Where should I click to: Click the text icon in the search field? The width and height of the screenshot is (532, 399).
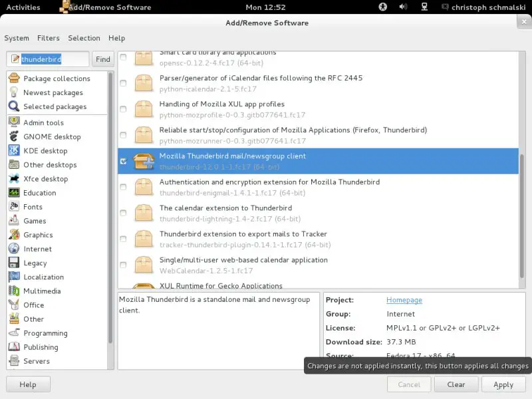(15, 59)
